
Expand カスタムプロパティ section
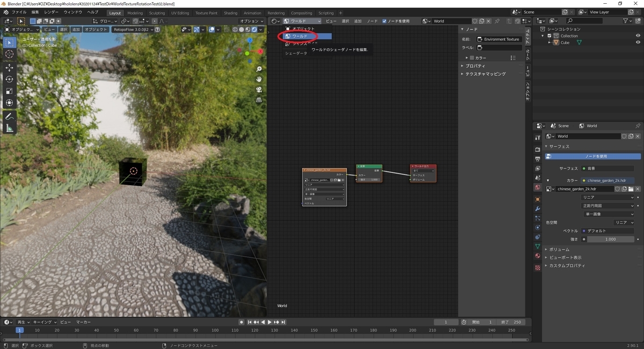[x=566, y=265]
